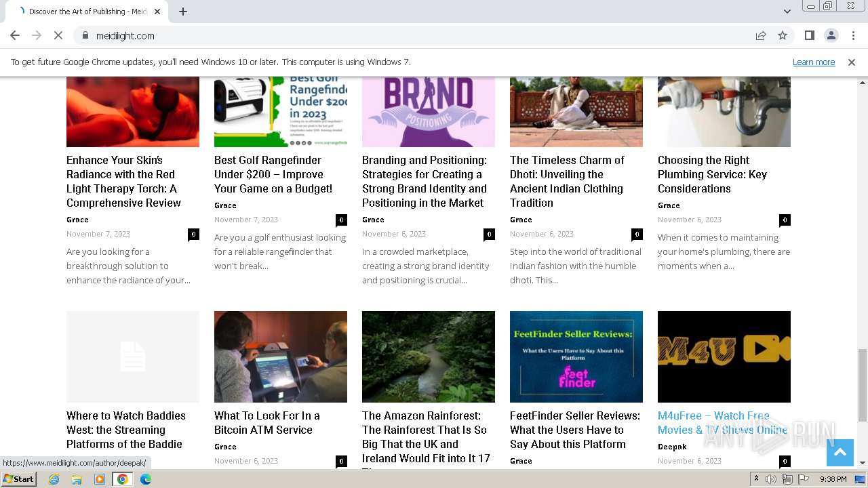
Task: Toggle the Chrome side panel
Action: (809, 35)
